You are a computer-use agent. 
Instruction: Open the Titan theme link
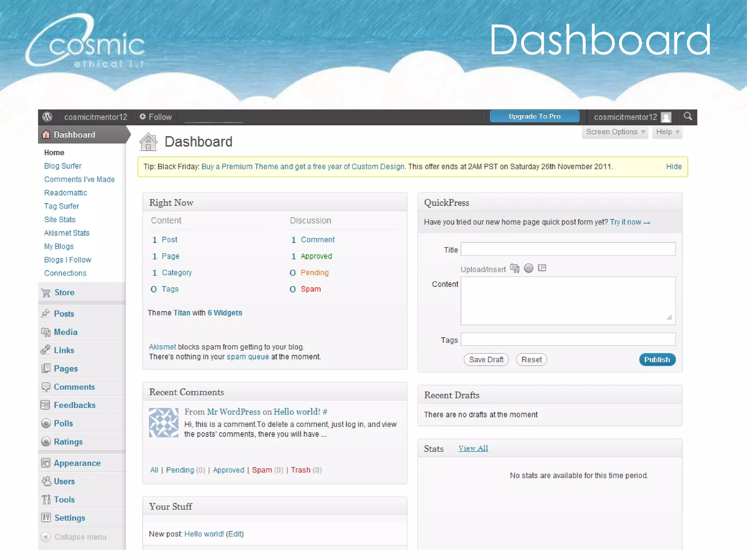coord(182,313)
